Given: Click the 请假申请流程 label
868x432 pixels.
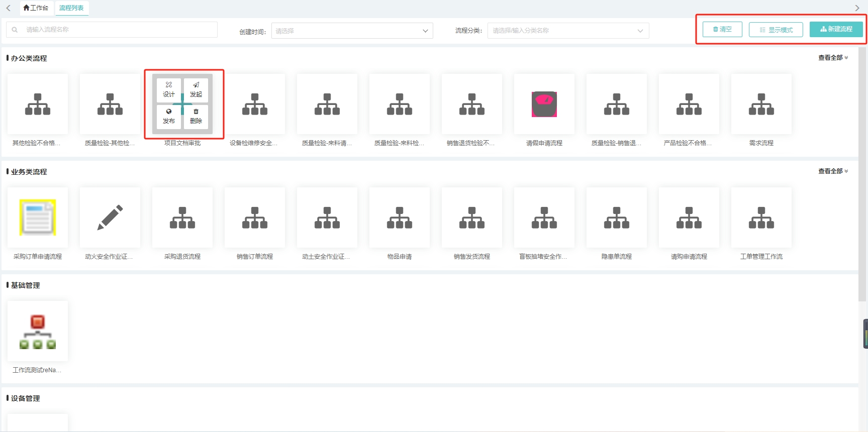Looking at the screenshot, I should pyautogui.click(x=544, y=143).
